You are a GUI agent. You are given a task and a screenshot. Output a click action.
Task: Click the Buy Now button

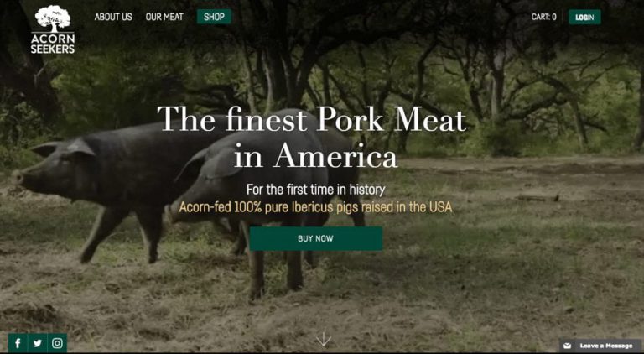click(316, 238)
